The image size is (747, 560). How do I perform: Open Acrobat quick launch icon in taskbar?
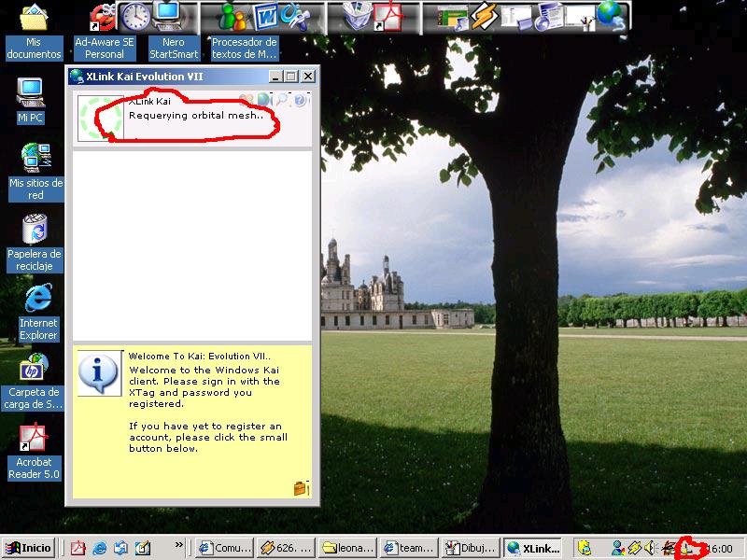click(x=78, y=548)
